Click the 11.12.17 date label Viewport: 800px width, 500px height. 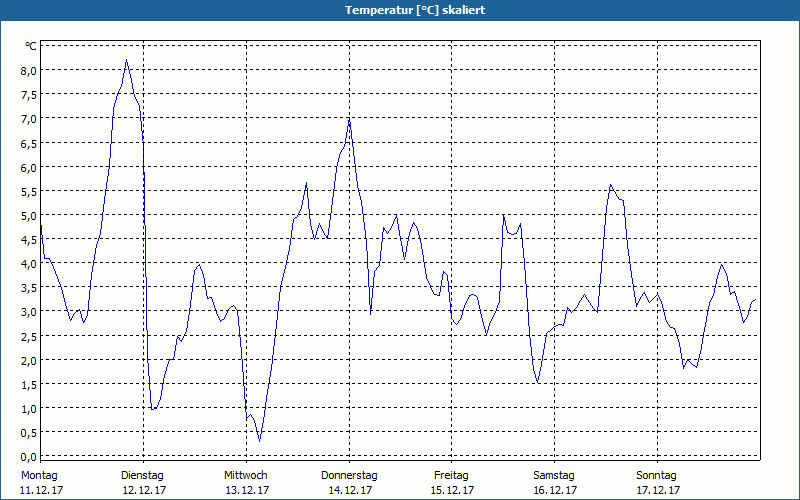click(x=41, y=490)
